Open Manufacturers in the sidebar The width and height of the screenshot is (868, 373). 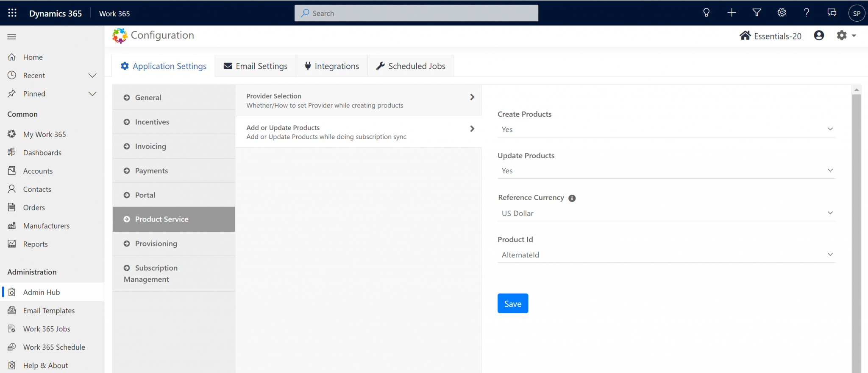tap(52, 226)
